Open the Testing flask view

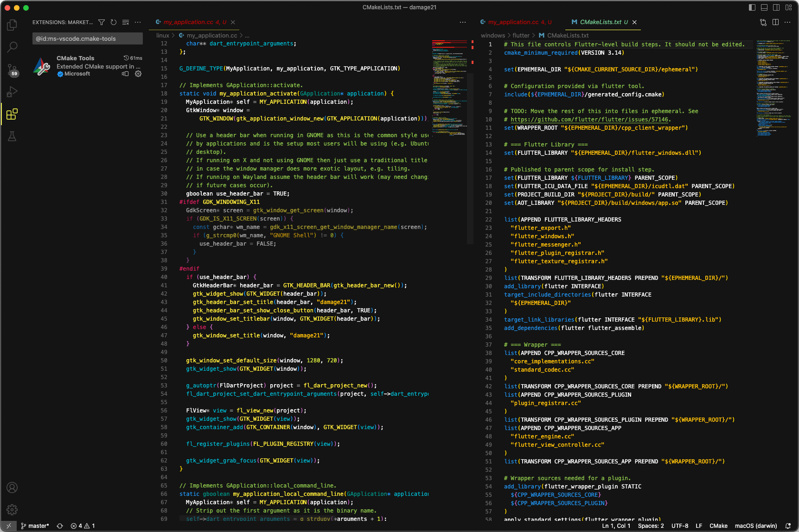12,136
